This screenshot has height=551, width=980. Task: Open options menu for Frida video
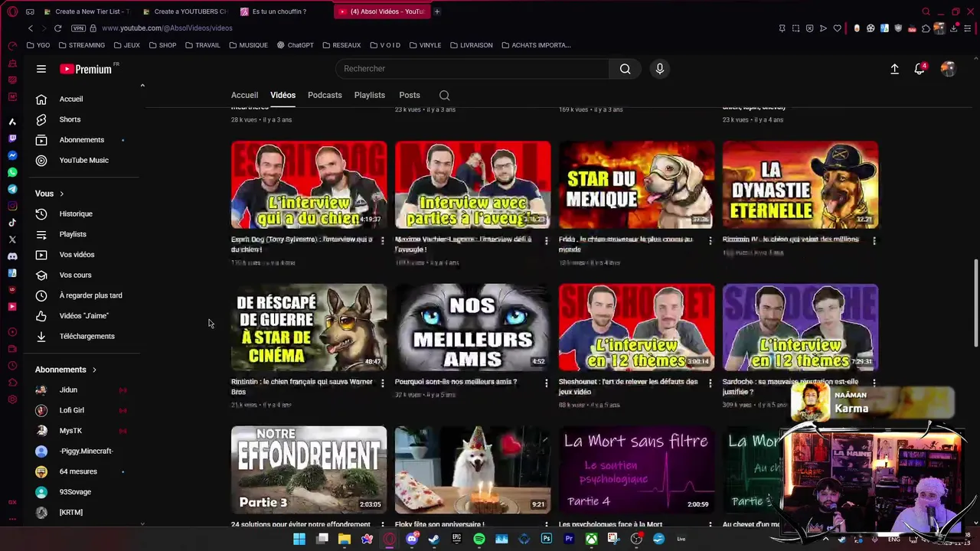[710, 241]
